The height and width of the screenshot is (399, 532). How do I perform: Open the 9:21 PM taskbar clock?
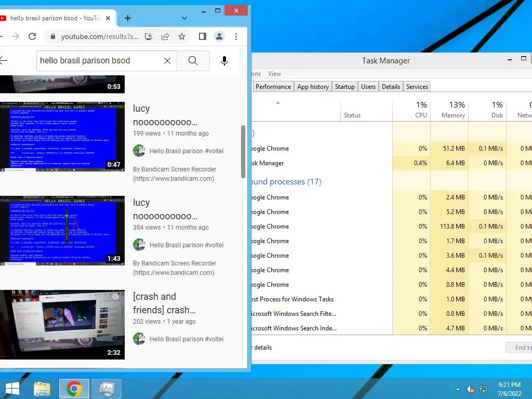[x=510, y=389]
